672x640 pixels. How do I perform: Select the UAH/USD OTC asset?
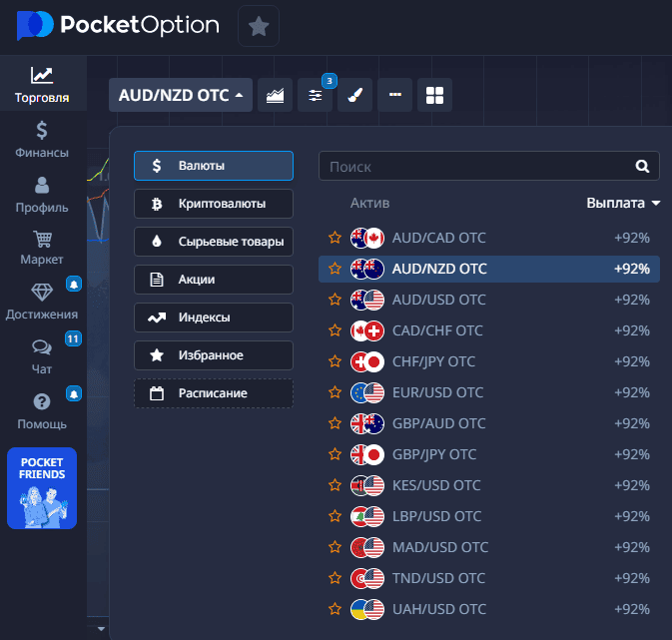[x=489, y=609]
